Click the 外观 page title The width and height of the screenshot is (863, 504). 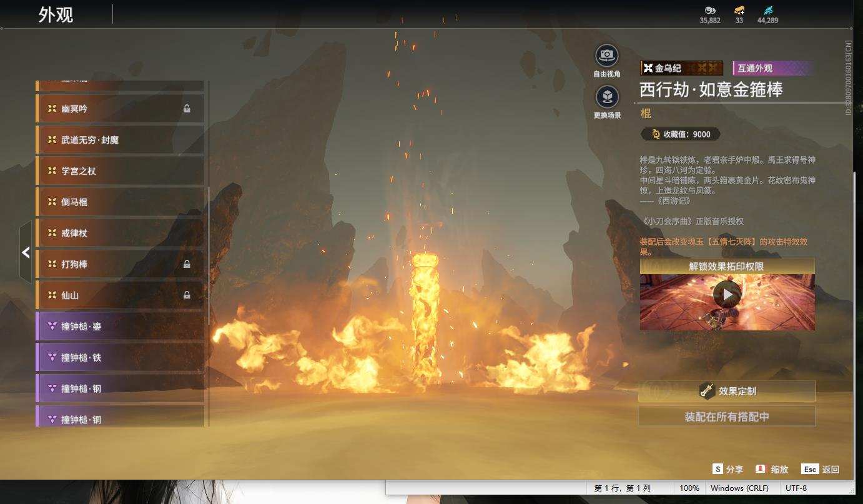pos(56,14)
